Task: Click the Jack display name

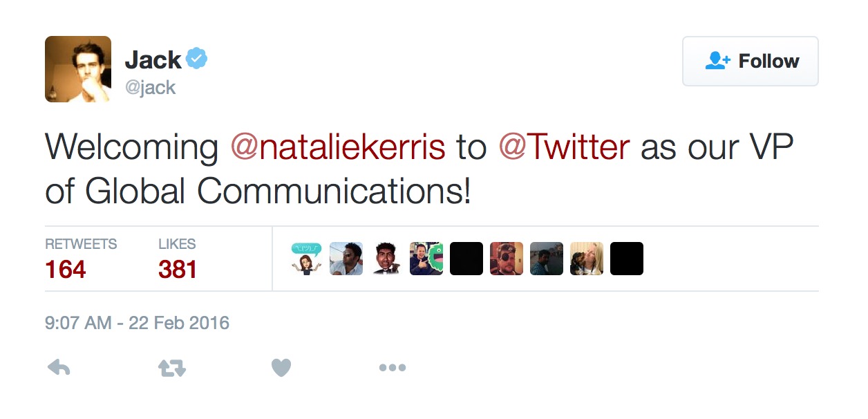Action: [x=153, y=60]
